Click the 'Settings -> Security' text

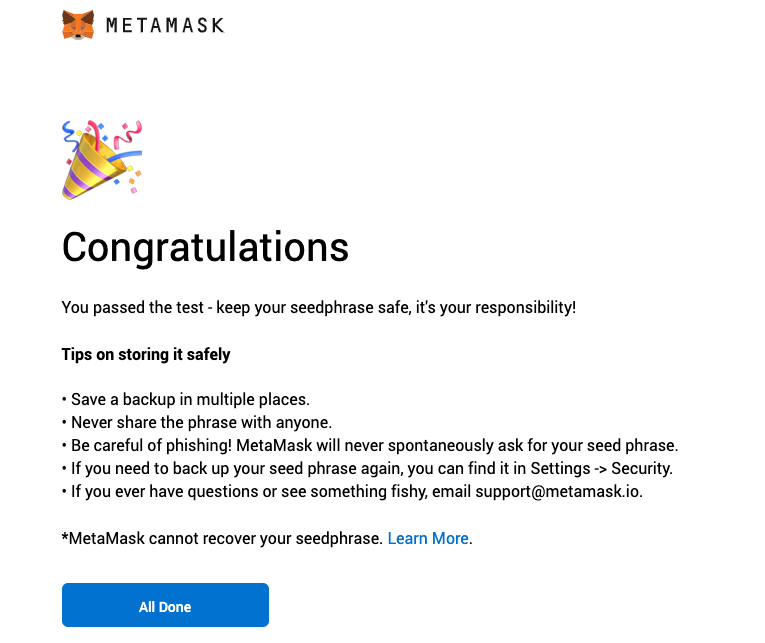point(601,468)
